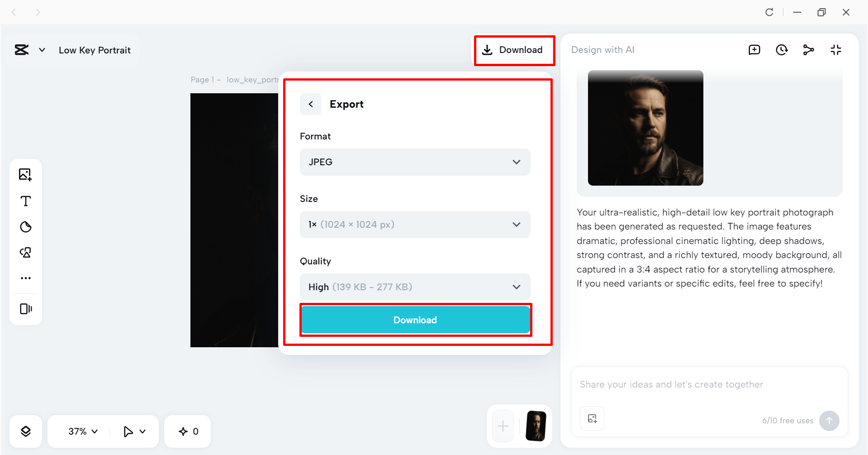The image size is (868, 455).
Task: Attach an image in the AI chat input
Action: click(592, 418)
